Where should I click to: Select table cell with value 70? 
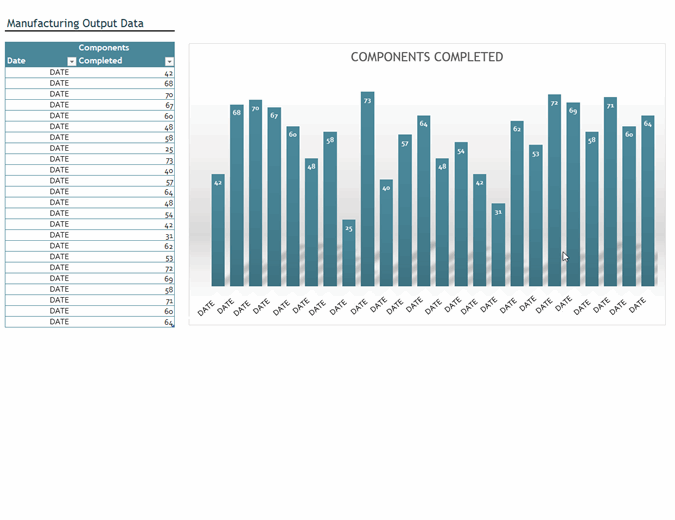[x=126, y=94]
